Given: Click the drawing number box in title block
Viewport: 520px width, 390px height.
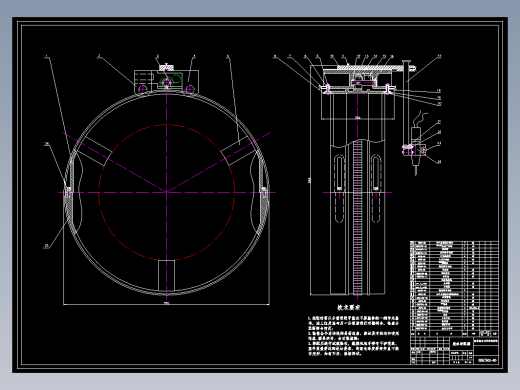Looking at the screenshot, I should point(487,360).
